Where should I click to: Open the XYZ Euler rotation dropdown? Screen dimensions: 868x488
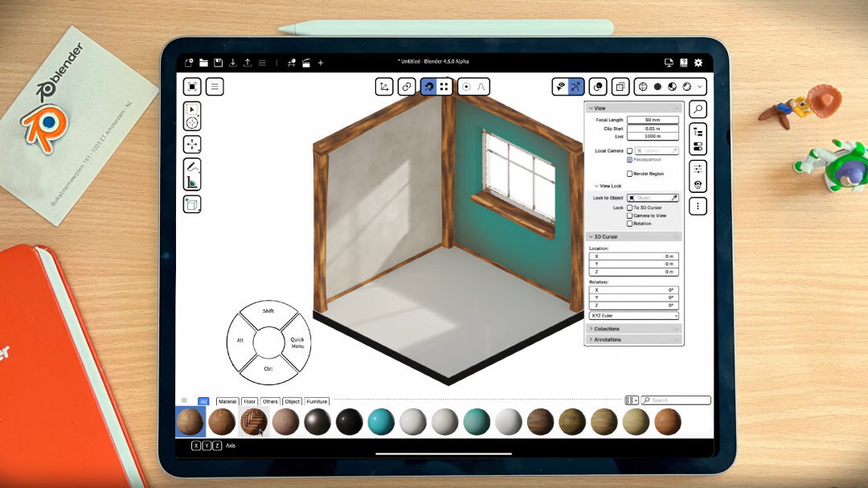[x=634, y=316]
